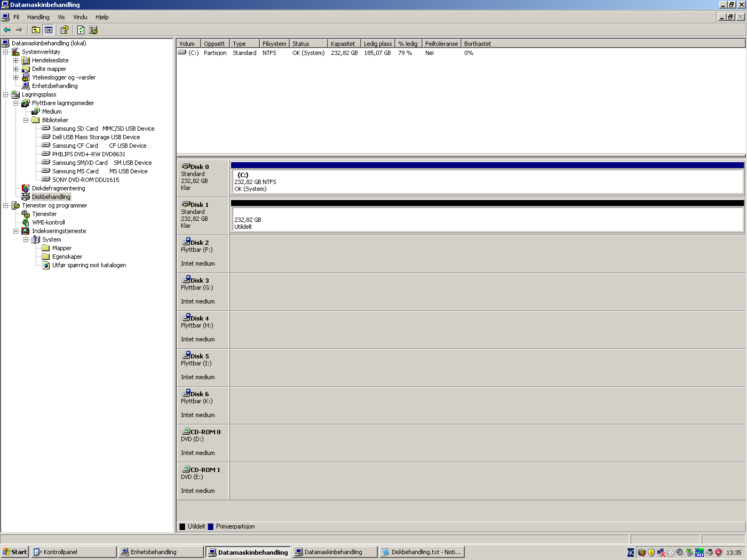Collapse the Flyttbare lagringsmedier node
The image size is (747, 560).
(x=16, y=103)
